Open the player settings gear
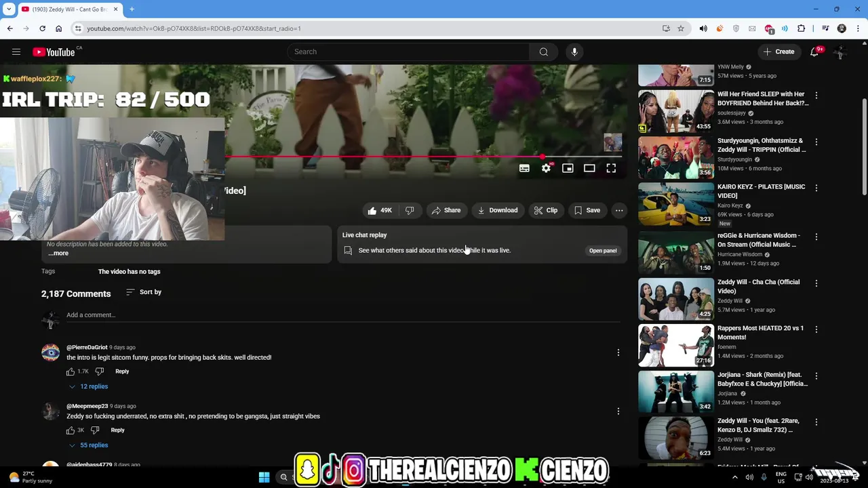 point(546,168)
